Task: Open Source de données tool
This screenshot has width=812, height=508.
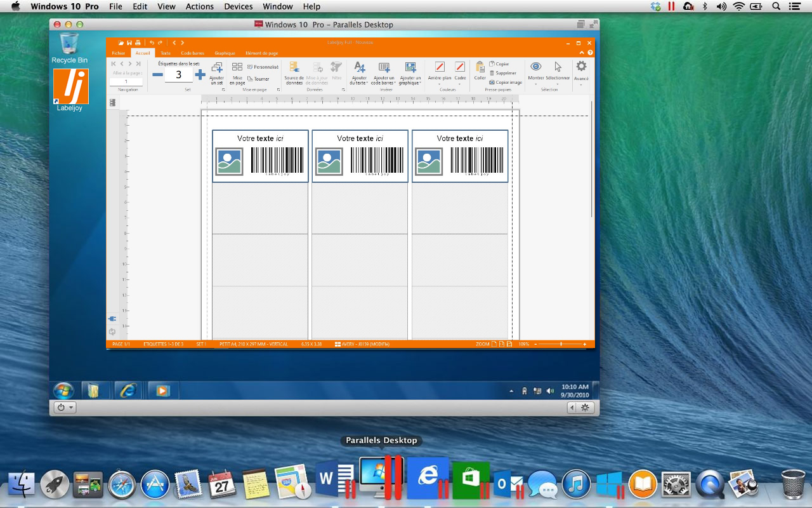Action: coord(294,74)
